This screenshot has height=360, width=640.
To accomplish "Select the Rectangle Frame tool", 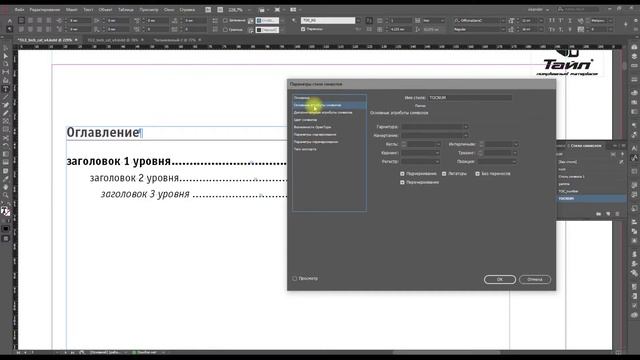I will click(x=6, y=121).
